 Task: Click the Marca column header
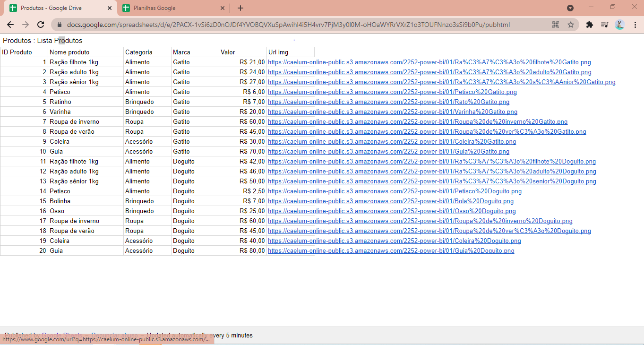pyautogui.click(x=195, y=52)
